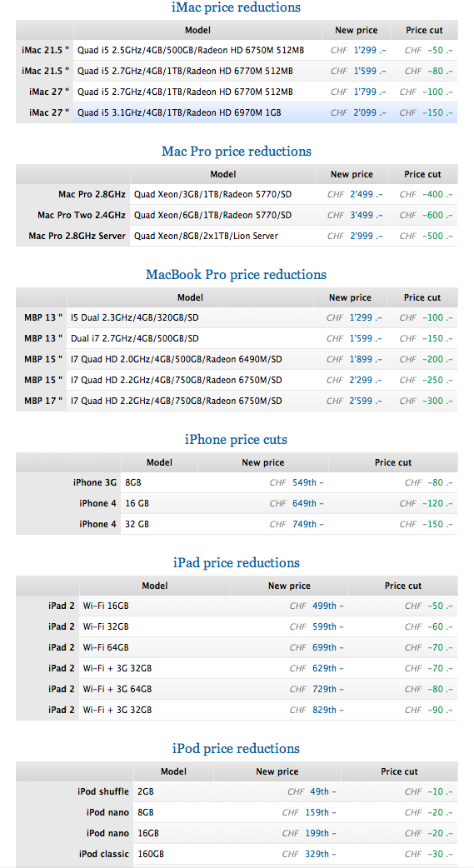Click the CHF 3'499 Mac Pro price
The height and width of the screenshot is (868, 474).
click(x=354, y=215)
